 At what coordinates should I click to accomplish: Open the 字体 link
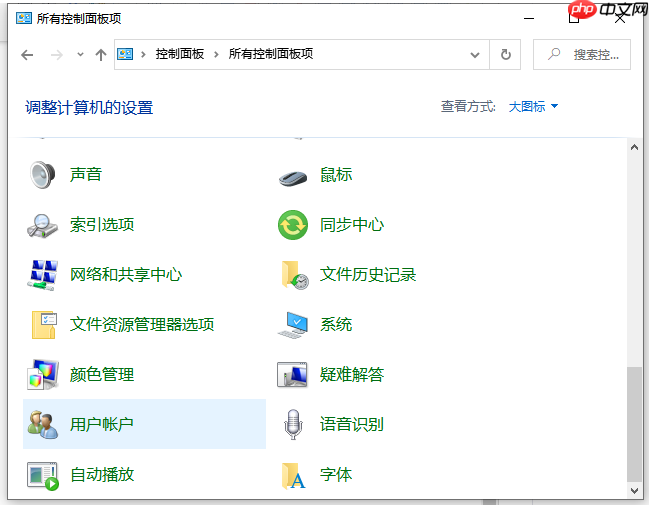336,475
